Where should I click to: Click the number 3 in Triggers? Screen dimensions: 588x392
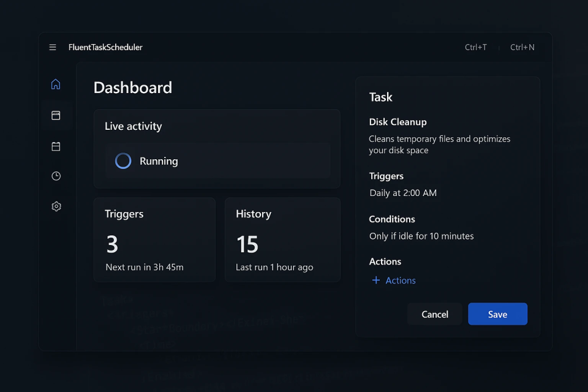click(x=112, y=244)
